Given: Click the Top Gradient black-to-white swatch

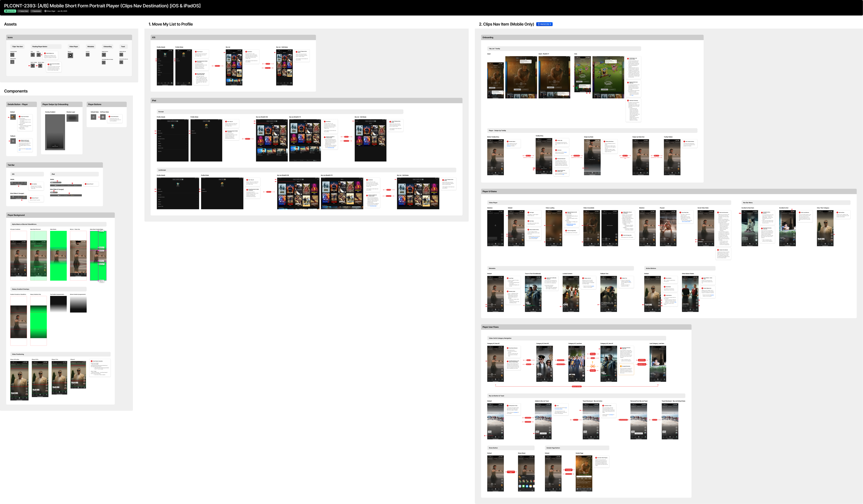Looking at the screenshot, I should click(x=58, y=304).
